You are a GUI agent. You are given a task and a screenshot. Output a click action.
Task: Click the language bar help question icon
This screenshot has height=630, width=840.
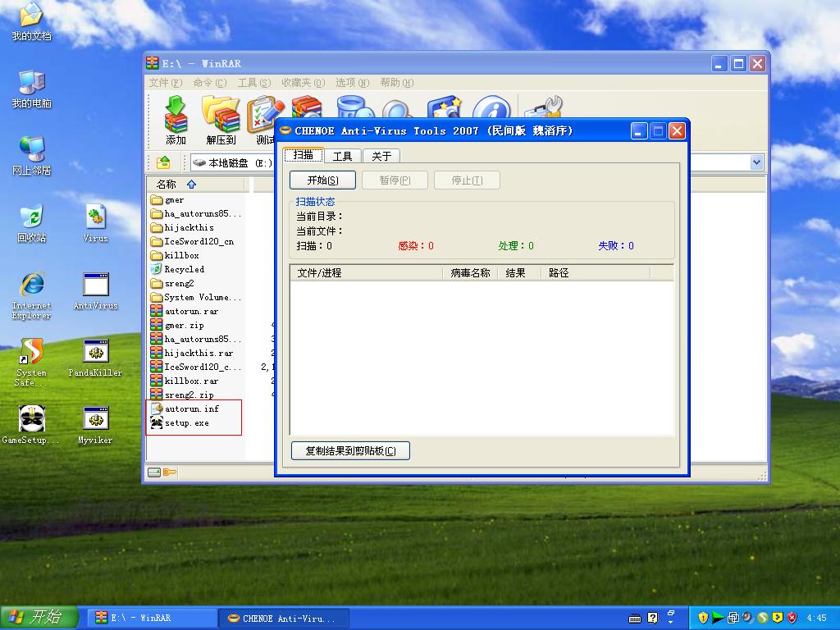tap(652, 619)
